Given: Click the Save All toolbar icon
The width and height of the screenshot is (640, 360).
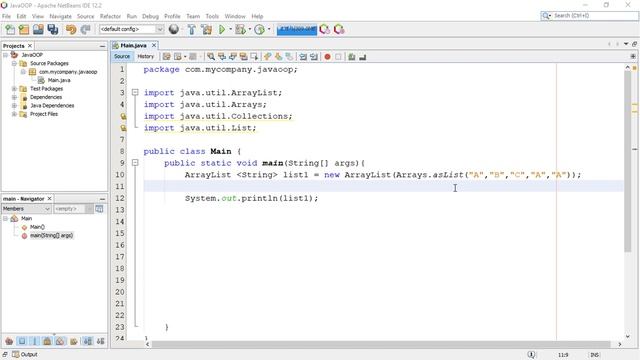Looking at the screenshot, I should (53, 29).
